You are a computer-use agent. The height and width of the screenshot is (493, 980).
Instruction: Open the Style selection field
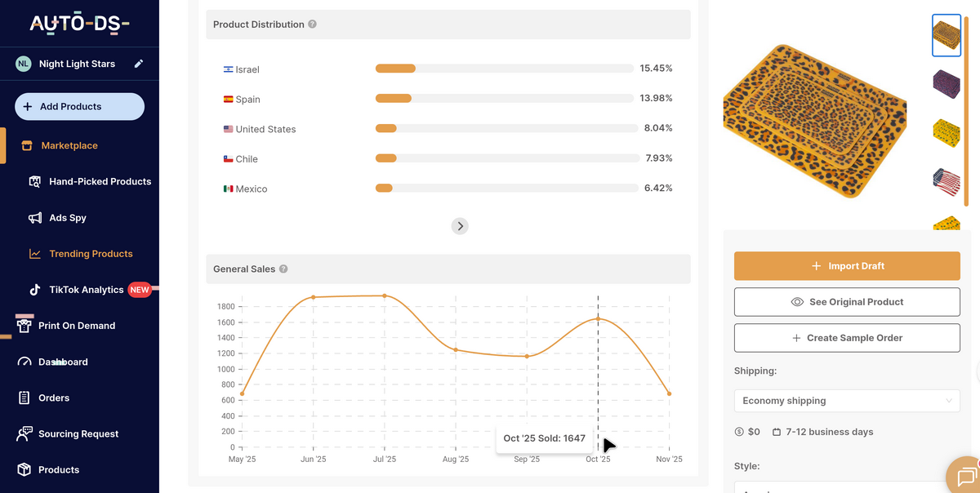847,489
